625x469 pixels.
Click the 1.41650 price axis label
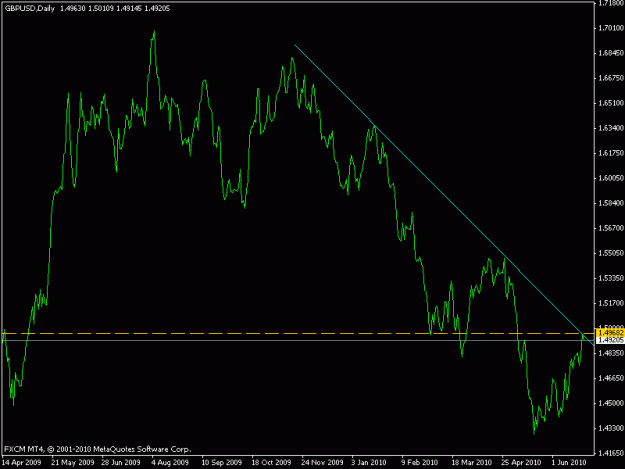(611, 453)
